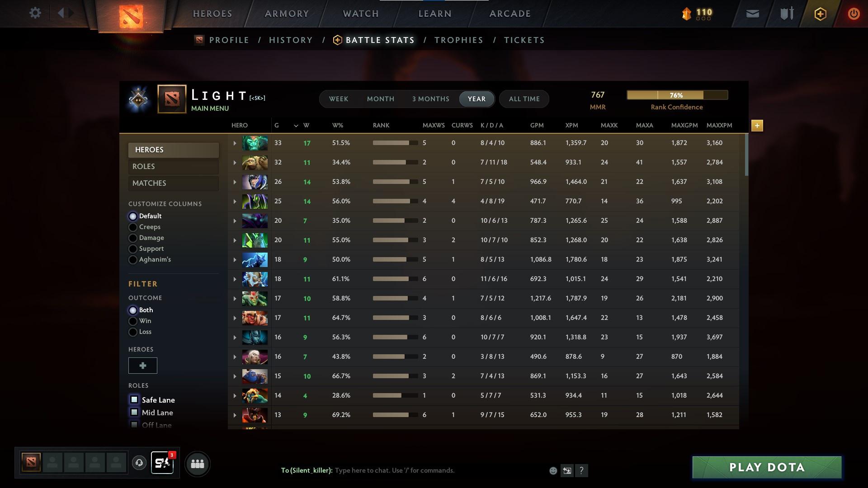Click the plus icon to add columns
868x488 pixels.
click(x=757, y=126)
